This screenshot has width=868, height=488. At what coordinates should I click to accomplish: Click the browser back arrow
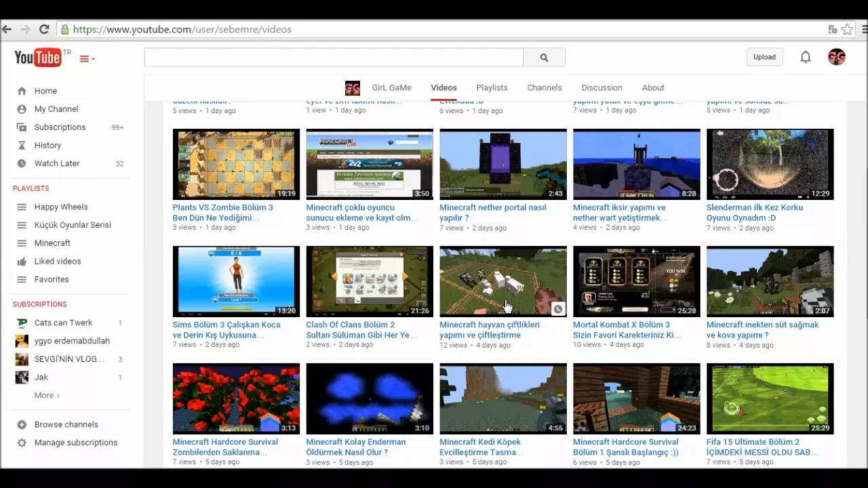(x=7, y=29)
